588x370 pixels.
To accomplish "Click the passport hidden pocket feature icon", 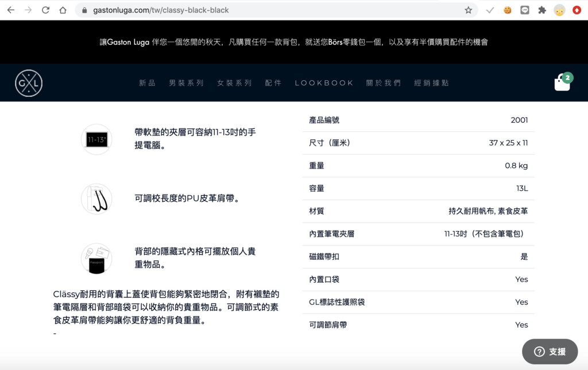I will point(96,258).
